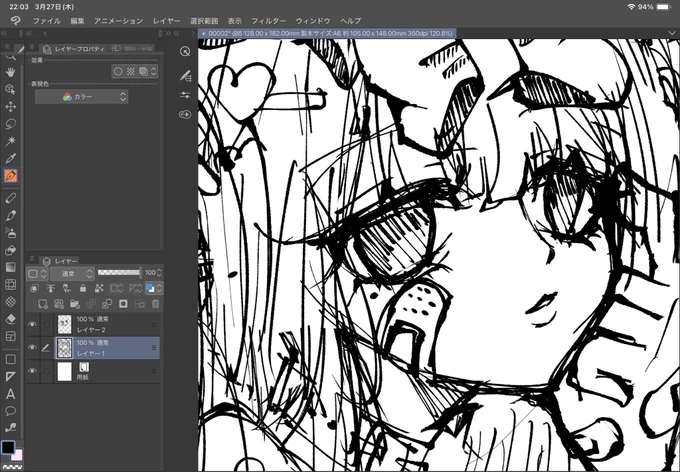680x472 pixels.
Task: Click the battery indicator in status bar
Action: [x=663, y=7]
